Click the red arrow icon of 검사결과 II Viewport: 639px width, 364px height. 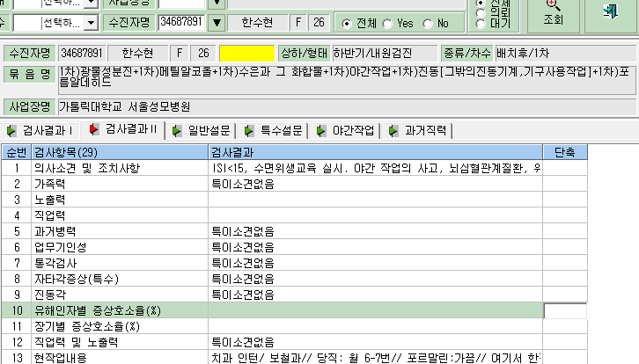click(93, 129)
